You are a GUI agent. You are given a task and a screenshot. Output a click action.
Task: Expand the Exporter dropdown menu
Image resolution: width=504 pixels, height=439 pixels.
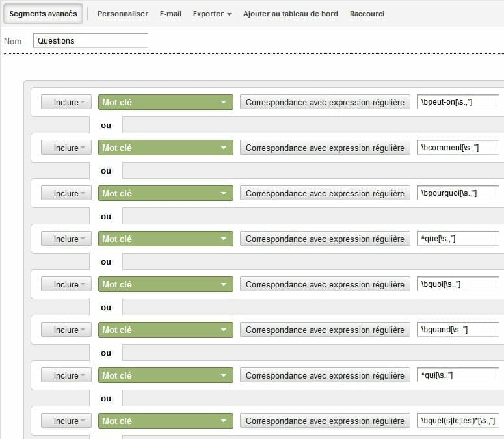(x=212, y=14)
